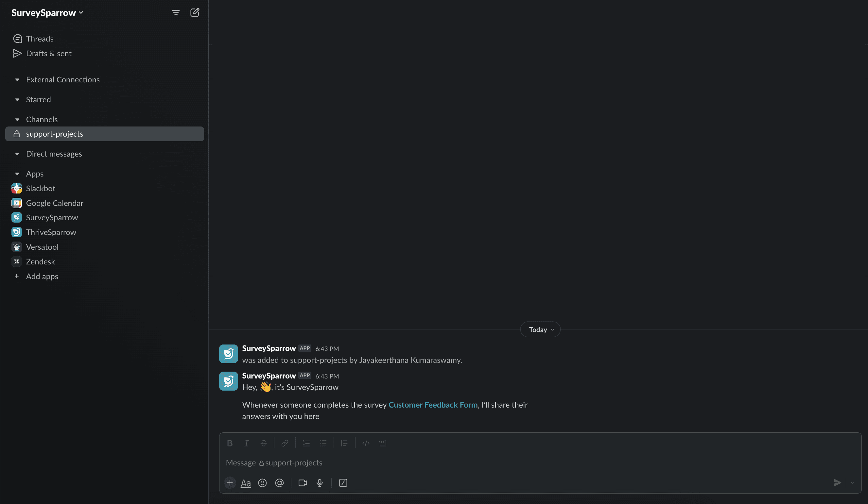Open the attachments plus icon

[x=229, y=483]
